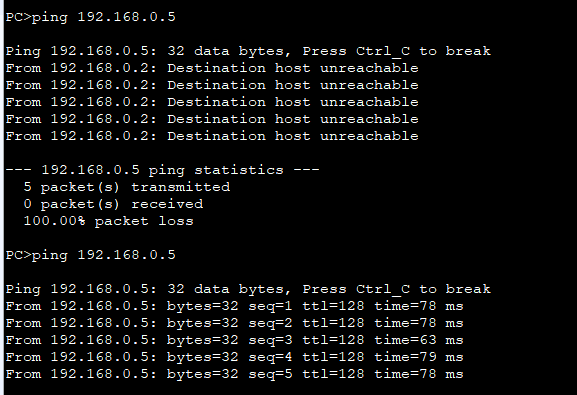Click the reply line with seq=4
This screenshot has height=395, width=577.
tap(234, 357)
